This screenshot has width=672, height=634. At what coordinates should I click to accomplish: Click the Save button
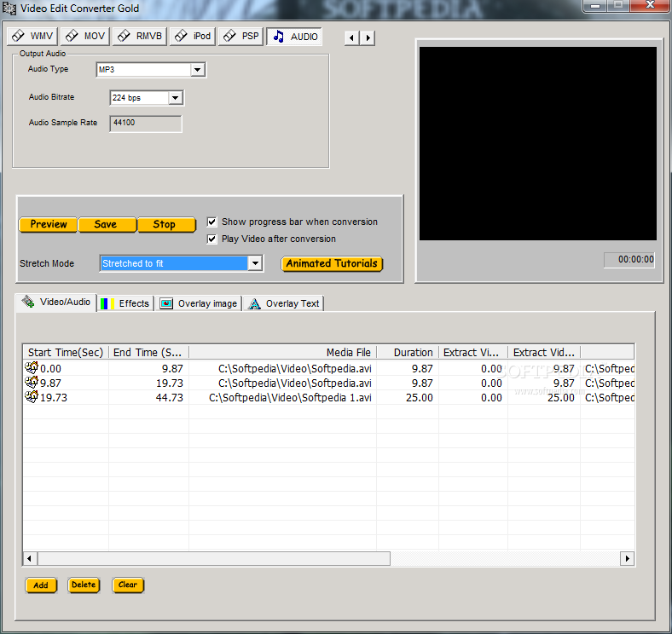(x=107, y=224)
